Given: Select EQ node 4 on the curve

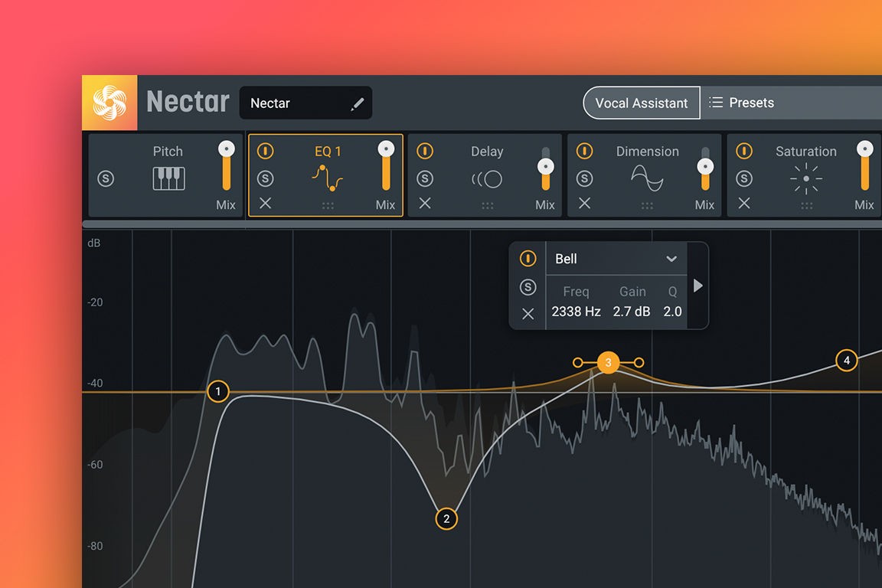Looking at the screenshot, I should point(847,360).
